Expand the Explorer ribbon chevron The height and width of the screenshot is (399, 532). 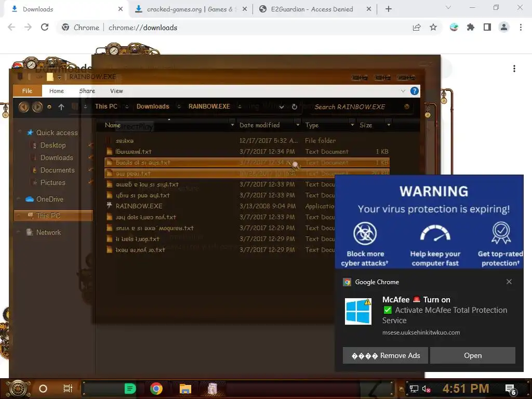[403, 91]
